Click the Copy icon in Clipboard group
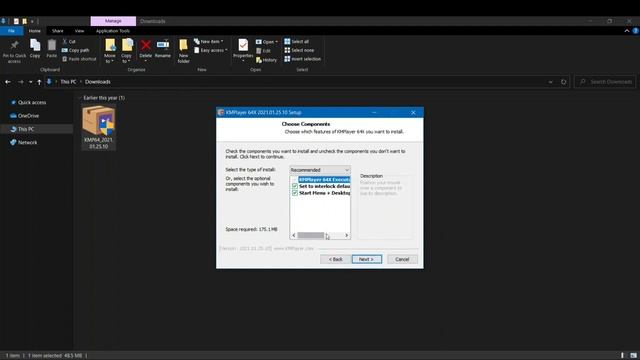This screenshot has height=360, width=640. 35,49
